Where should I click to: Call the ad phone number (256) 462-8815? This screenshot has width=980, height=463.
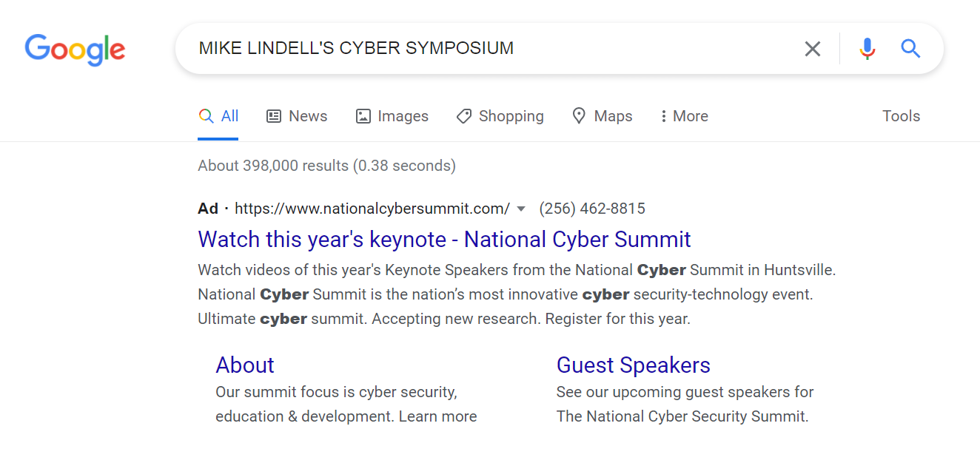[x=592, y=209]
